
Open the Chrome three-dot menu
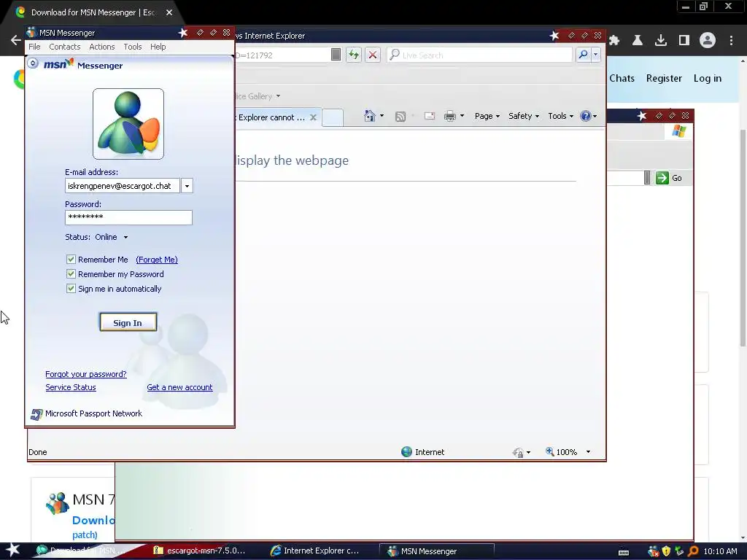(x=731, y=41)
